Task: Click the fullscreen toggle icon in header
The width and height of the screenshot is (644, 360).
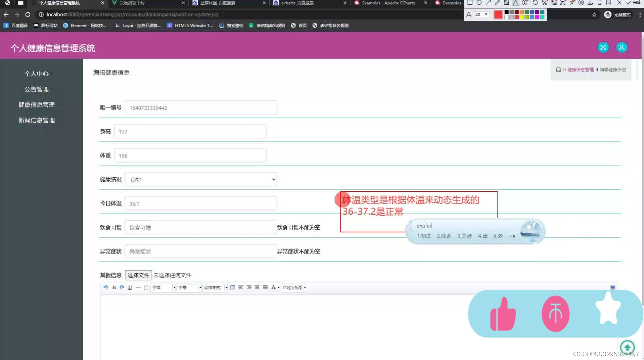Action: coord(603,47)
